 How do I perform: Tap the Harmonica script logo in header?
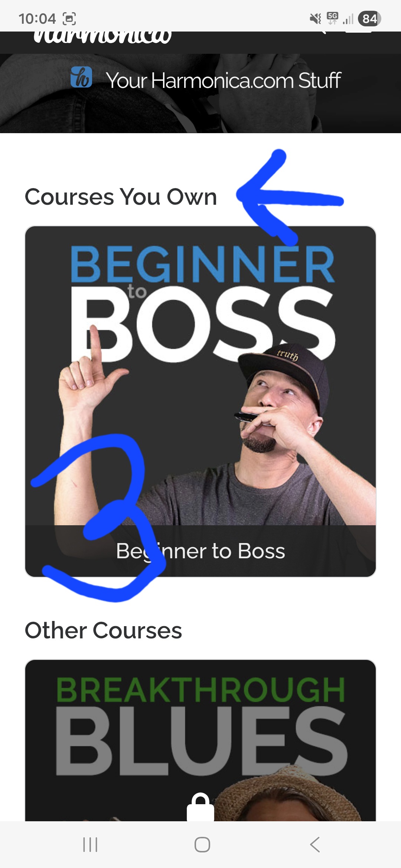102,37
